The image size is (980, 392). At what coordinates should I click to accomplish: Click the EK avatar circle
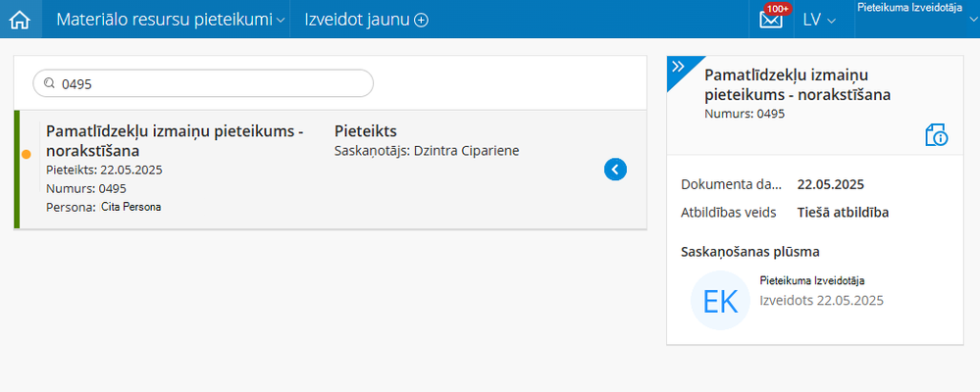point(720,300)
